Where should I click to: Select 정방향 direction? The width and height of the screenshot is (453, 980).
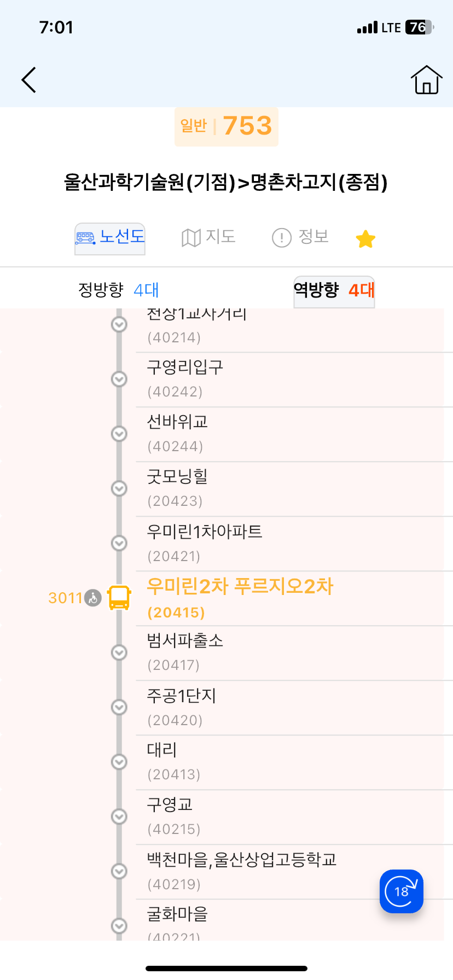pos(118,290)
